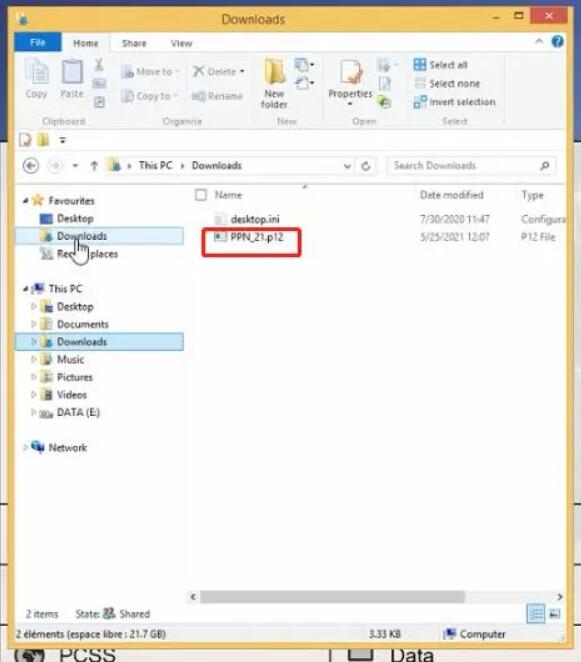
Task: Switch to details view layout icon
Action: pyautogui.click(x=536, y=614)
